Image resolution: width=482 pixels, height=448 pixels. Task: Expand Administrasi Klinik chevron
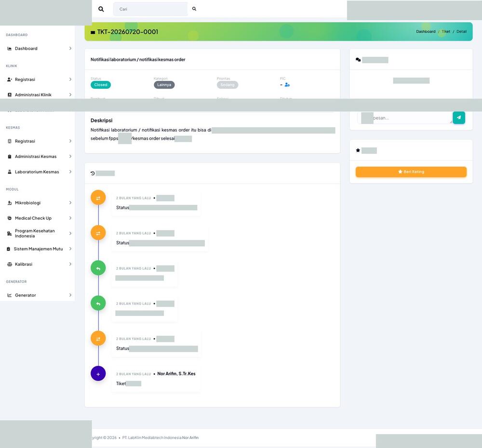(x=70, y=94)
